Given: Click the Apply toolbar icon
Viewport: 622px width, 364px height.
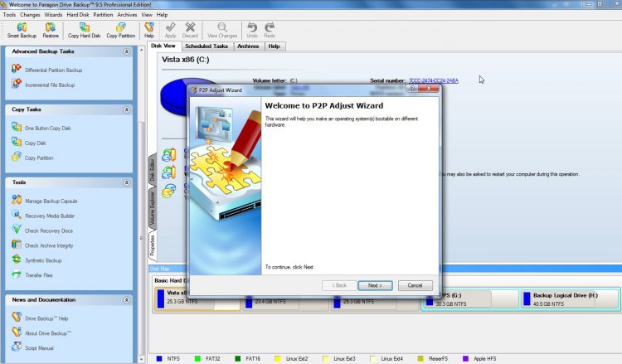Looking at the screenshot, I should coord(170,30).
